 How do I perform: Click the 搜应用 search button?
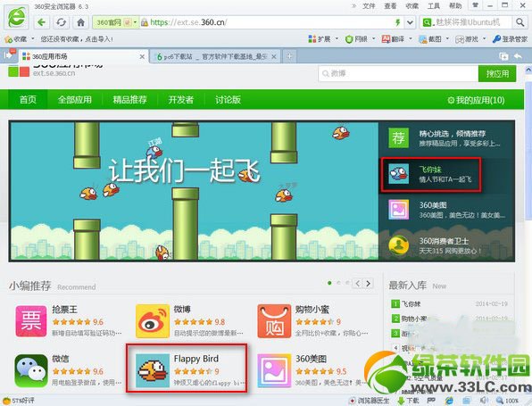[x=497, y=73]
